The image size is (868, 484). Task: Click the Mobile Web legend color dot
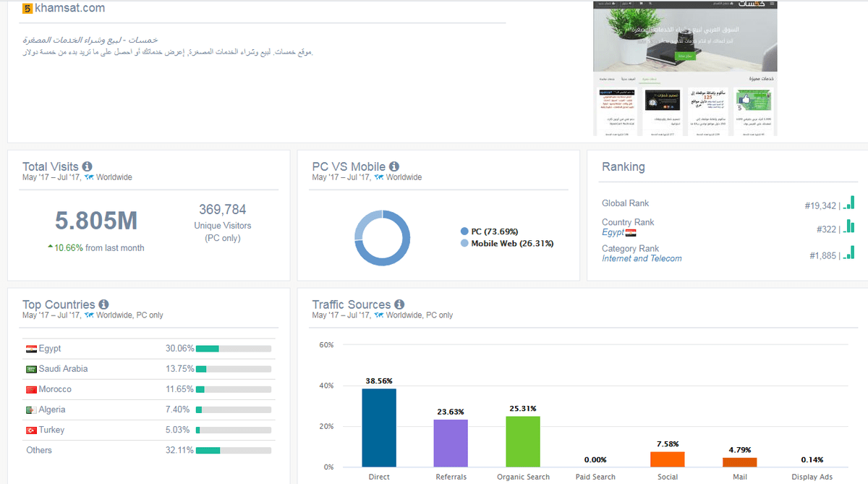coord(464,244)
